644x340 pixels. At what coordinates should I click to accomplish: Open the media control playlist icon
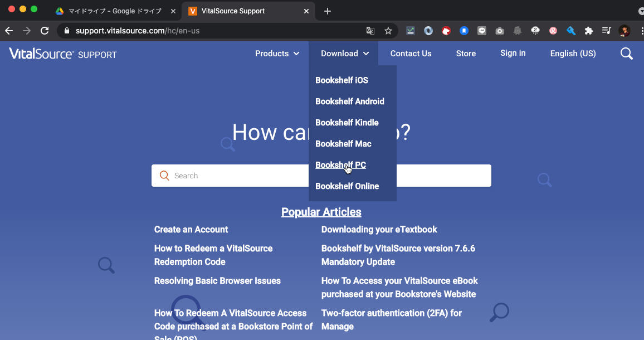[x=606, y=31]
